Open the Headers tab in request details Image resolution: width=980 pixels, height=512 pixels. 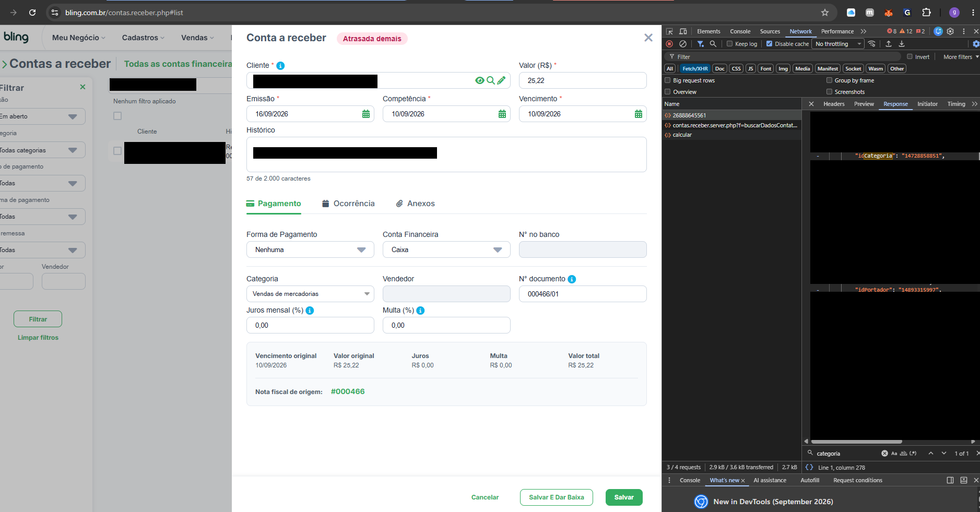[x=834, y=104]
